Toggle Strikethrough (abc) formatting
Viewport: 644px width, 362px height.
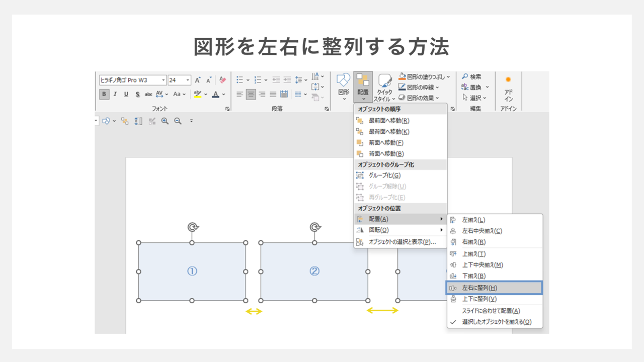[x=148, y=94]
